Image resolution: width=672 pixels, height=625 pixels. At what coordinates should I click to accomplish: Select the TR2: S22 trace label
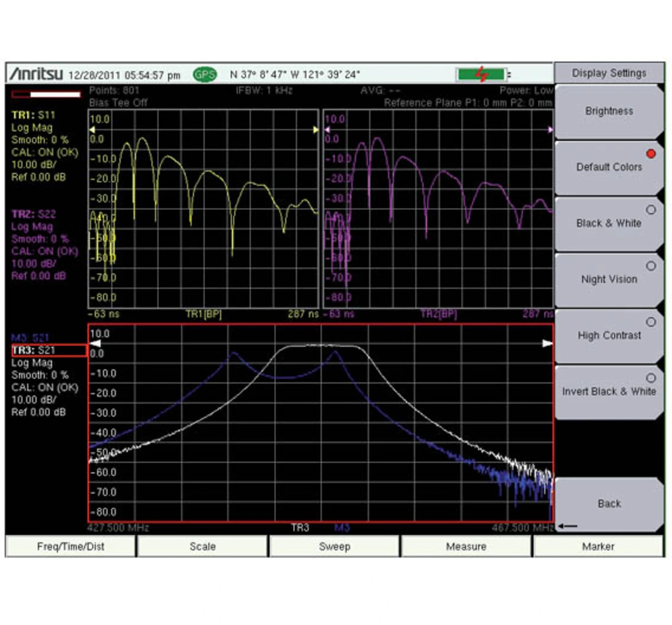[x=33, y=214]
